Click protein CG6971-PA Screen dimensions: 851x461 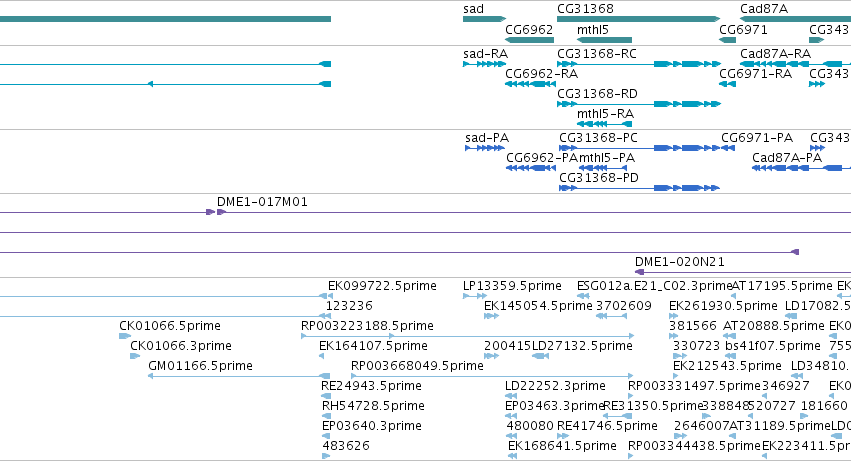pyautogui.click(x=757, y=138)
